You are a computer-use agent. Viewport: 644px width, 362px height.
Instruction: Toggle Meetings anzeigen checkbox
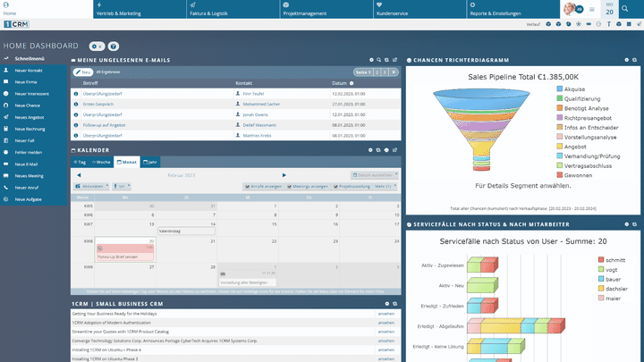coord(287,187)
